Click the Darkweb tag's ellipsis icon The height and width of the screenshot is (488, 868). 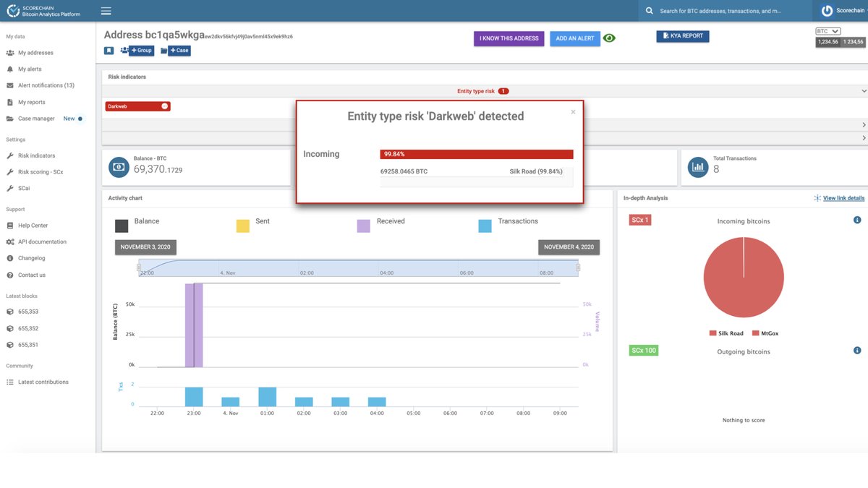[165, 106]
